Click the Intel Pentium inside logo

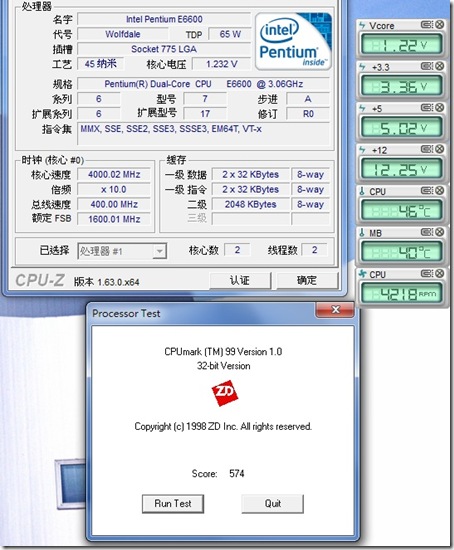coord(293,41)
